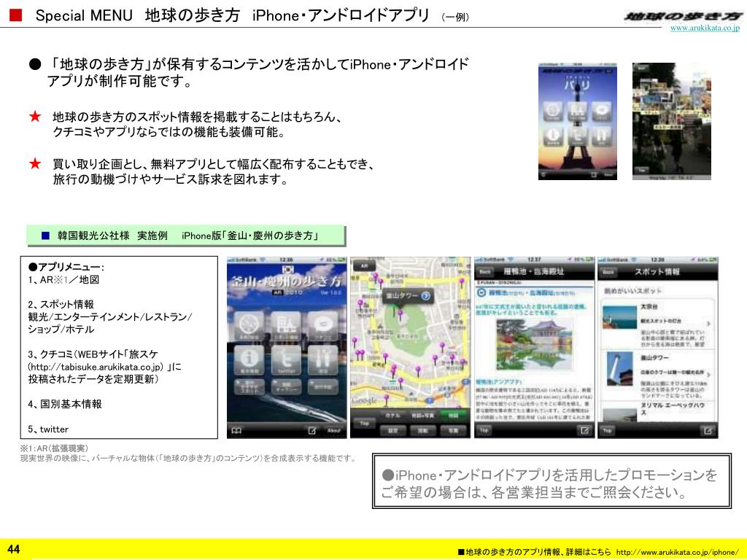Tap blue arrow in 釜山タワー map callout
This screenshot has width=747, height=560.
coord(426,296)
